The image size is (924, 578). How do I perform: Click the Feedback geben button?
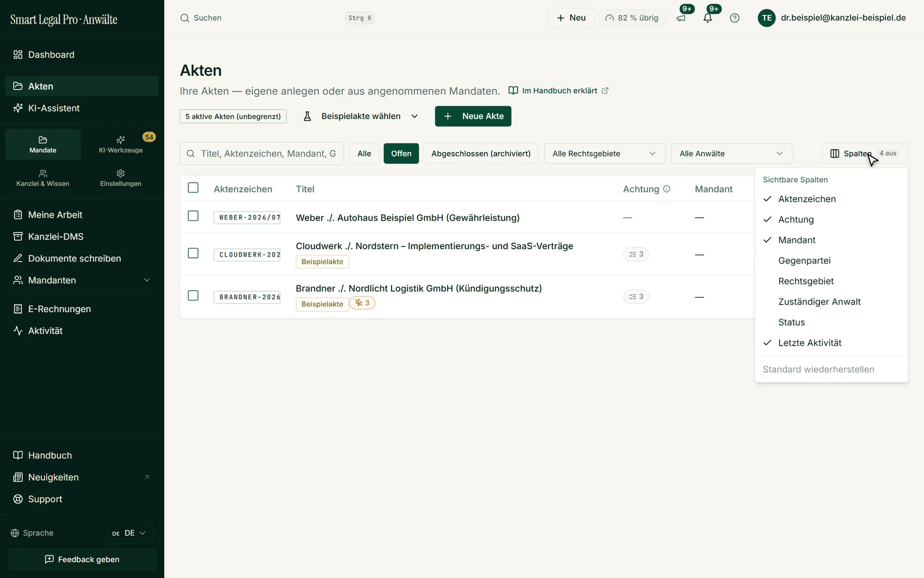(x=82, y=560)
